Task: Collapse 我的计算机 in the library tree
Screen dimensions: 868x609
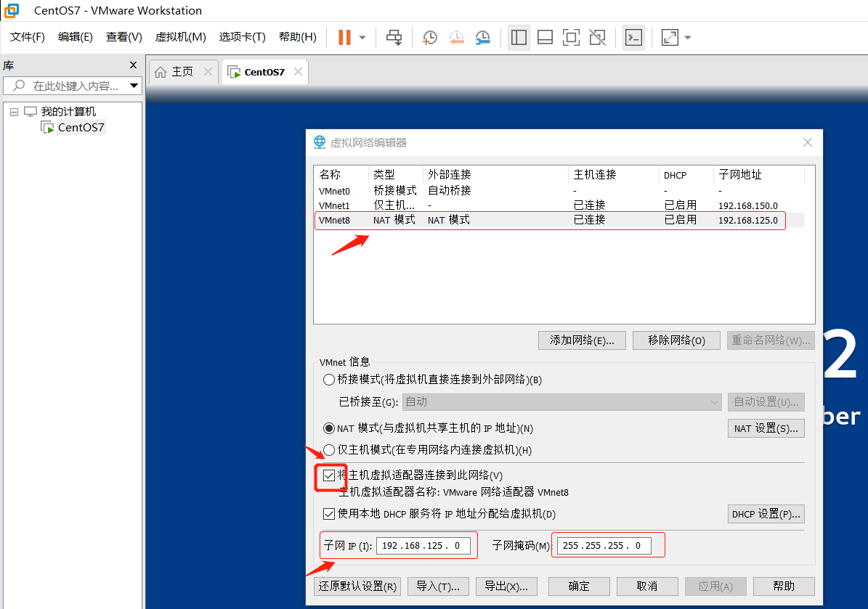Action: tap(14, 111)
